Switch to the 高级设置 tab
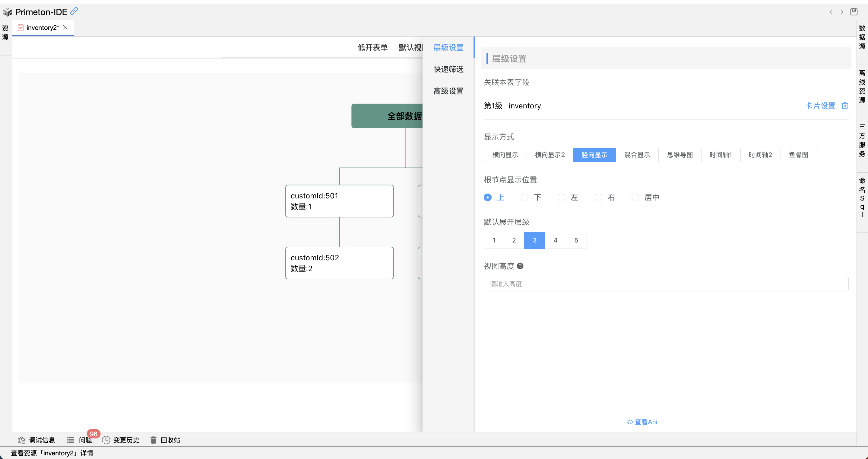The width and height of the screenshot is (868, 459). (x=448, y=91)
